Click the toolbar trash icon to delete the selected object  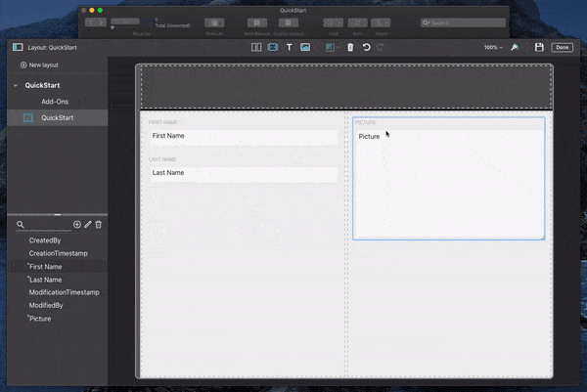[x=350, y=47]
